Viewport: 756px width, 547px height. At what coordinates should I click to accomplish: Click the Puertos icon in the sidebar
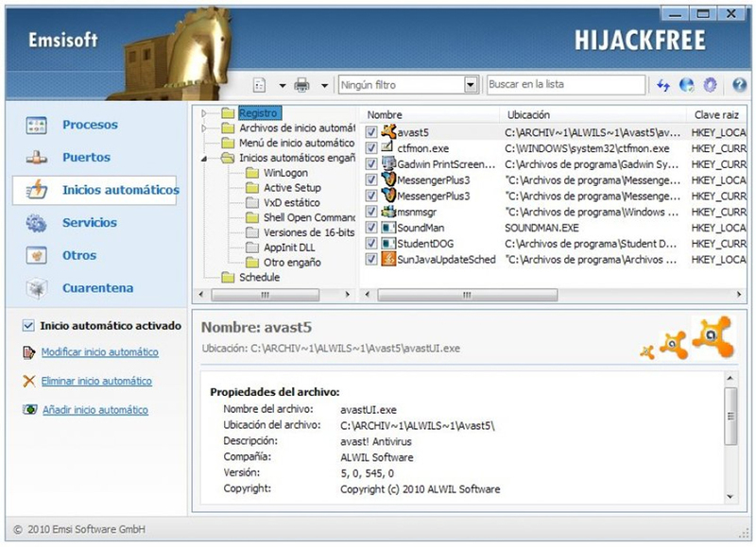[x=36, y=157]
